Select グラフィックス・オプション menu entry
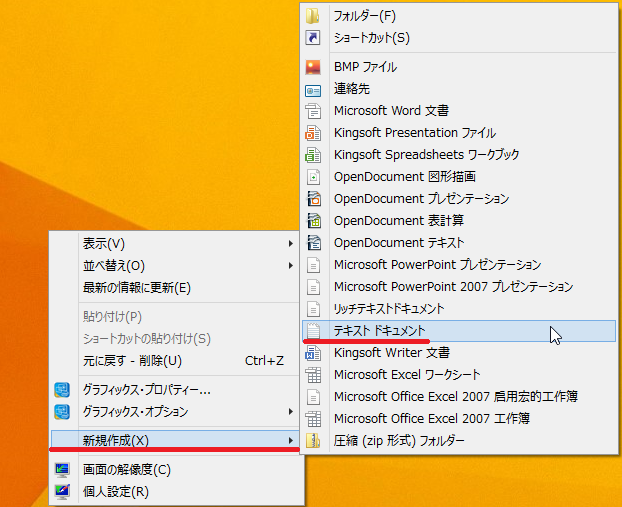622x507 pixels. [x=135, y=412]
